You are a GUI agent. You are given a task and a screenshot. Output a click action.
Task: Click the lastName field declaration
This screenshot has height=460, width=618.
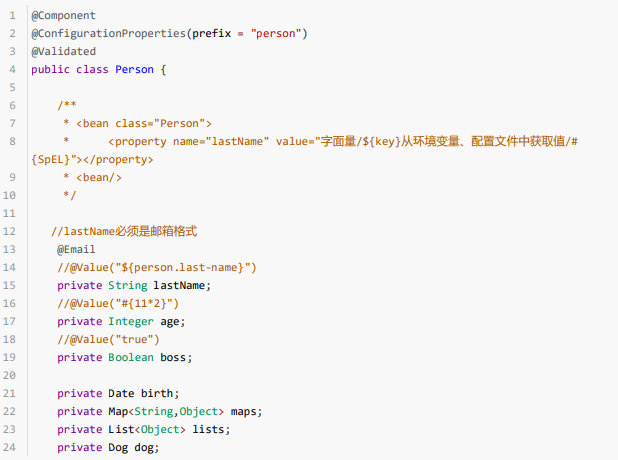point(134,285)
